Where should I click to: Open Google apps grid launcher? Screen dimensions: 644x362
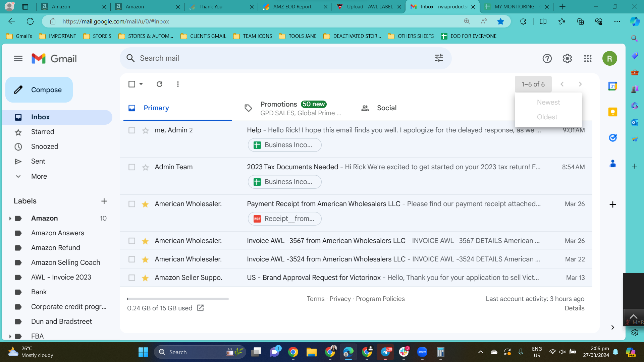click(588, 59)
